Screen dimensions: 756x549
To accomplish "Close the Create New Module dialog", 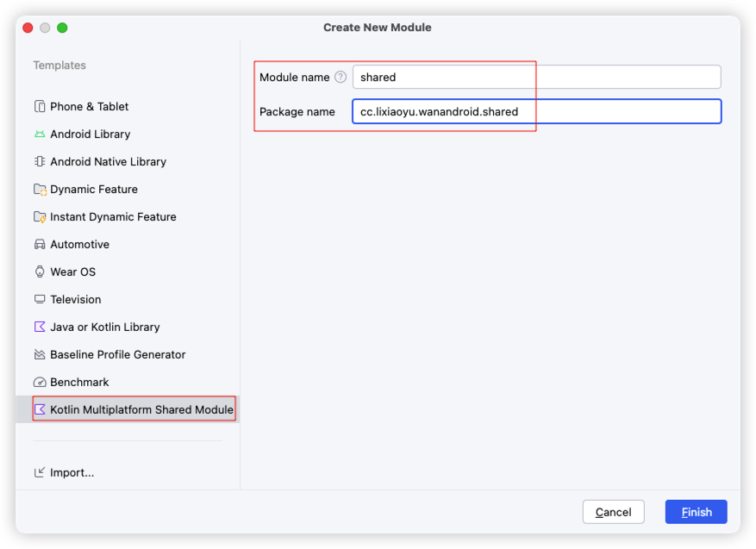I will coord(28,28).
